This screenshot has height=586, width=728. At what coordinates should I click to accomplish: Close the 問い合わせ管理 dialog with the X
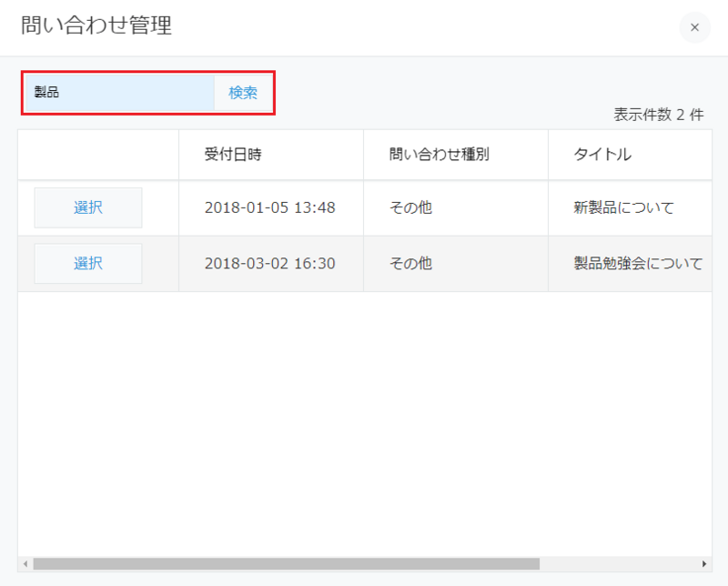[x=694, y=27]
